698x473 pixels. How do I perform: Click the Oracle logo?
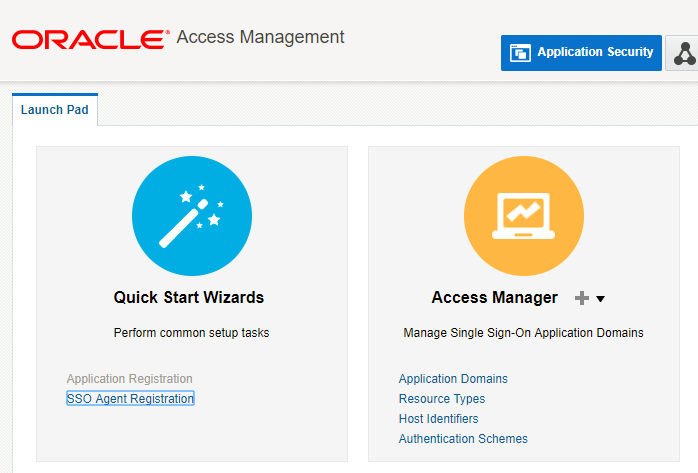pos(91,40)
